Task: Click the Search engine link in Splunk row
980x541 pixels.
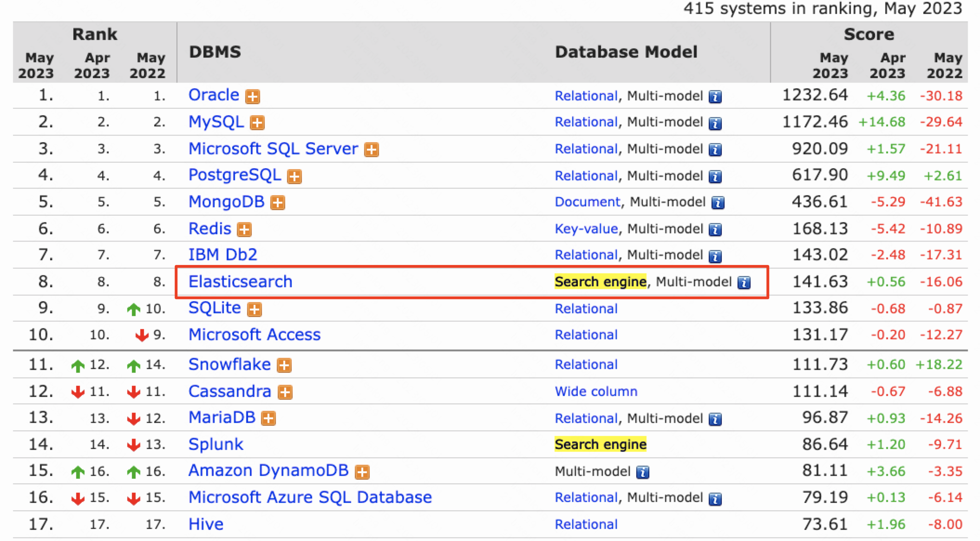Action: (x=601, y=444)
